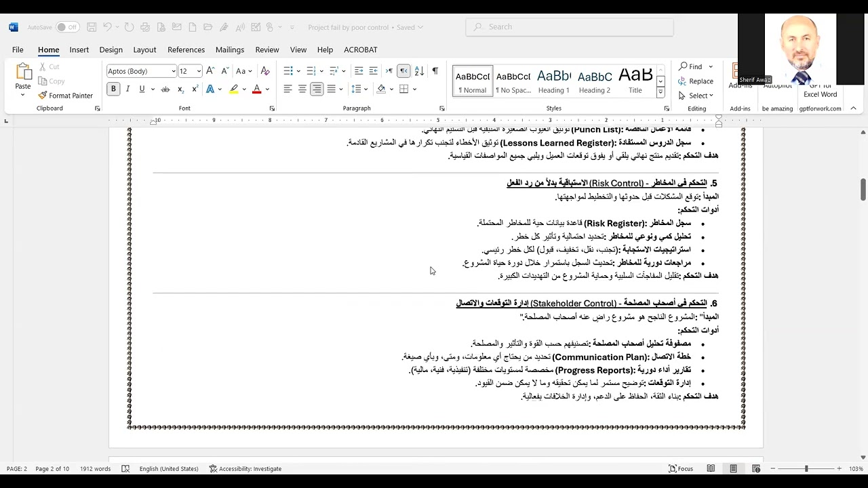Set left-to-right text direction

389,71
